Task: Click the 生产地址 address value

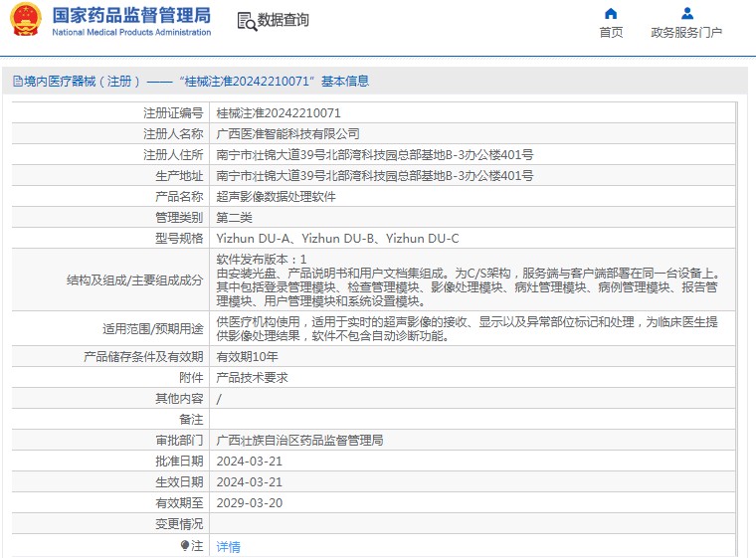Action: [375, 175]
